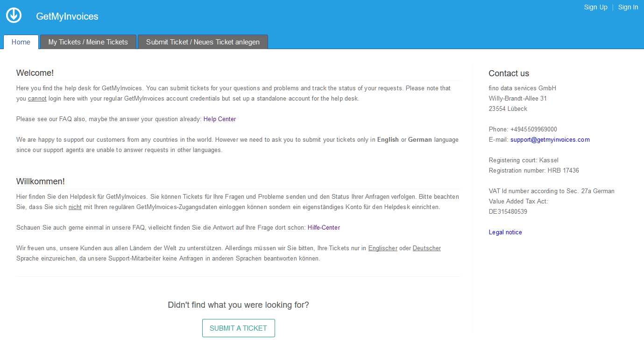Open the Sign Up link

[595, 7]
